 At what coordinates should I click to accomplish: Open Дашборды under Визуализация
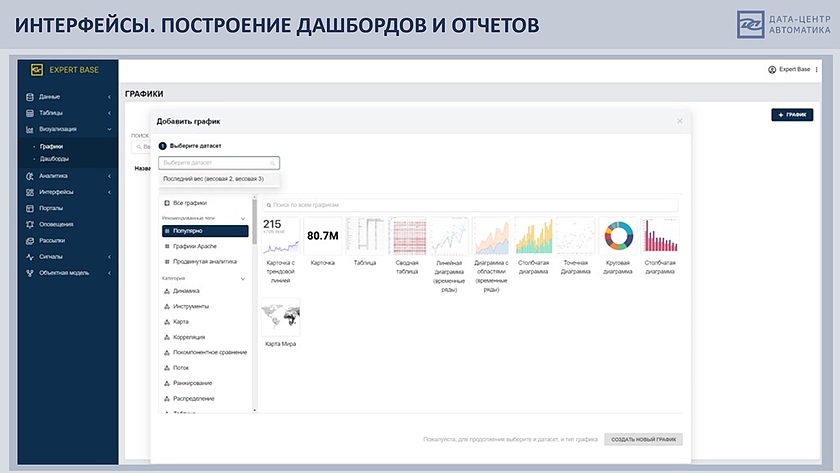[54, 159]
